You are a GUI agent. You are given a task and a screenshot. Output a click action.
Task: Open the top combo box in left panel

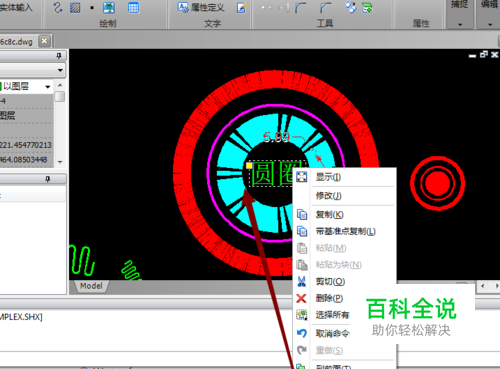coord(60,70)
